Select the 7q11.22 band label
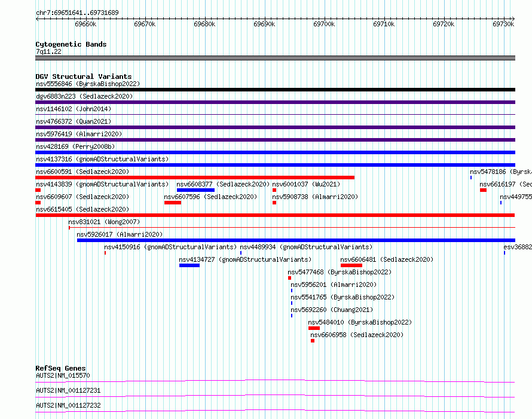This screenshot has width=532, height=419. (48, 51)
